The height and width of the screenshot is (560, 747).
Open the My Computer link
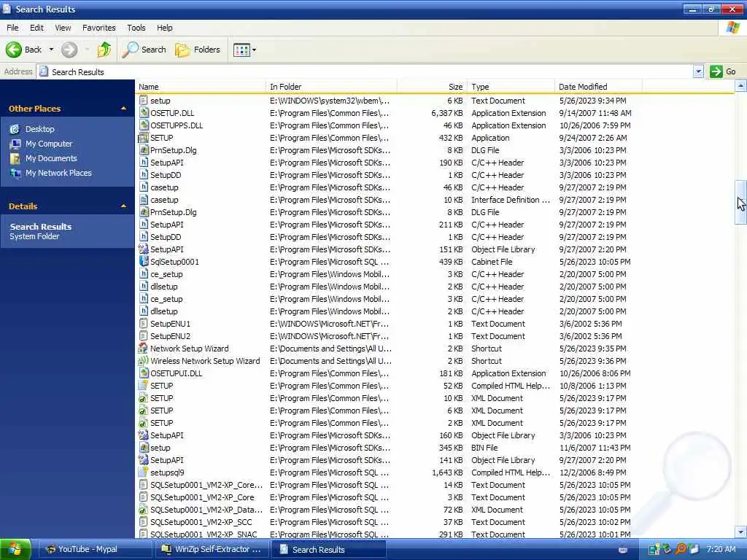click(x=49, y=144)
